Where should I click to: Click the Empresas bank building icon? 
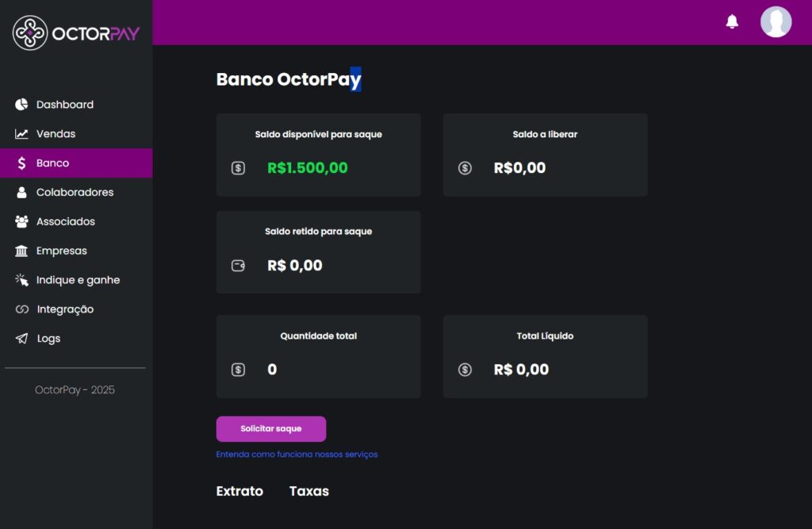coord(21,251)
